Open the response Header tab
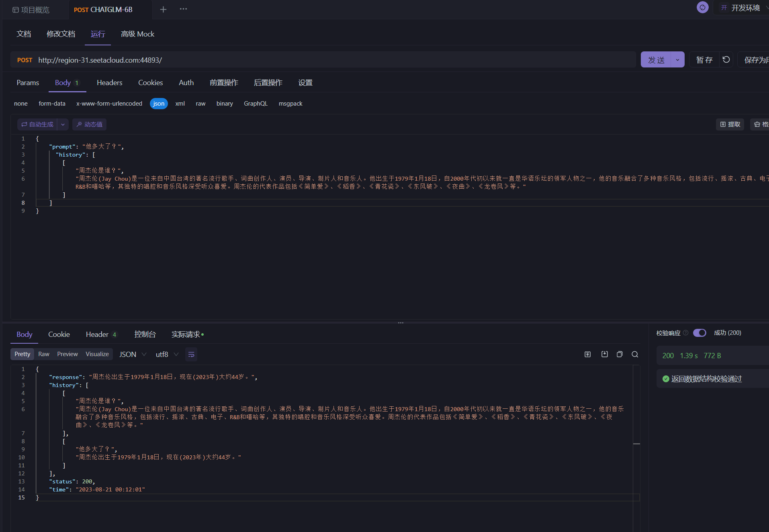 tap(101, 334)
